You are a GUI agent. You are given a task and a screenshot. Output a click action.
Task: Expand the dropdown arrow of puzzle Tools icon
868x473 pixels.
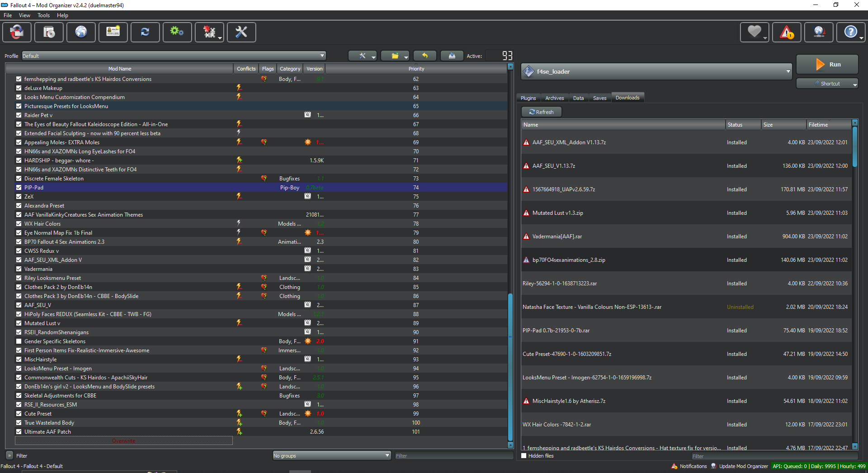click(x=220, y=38)
